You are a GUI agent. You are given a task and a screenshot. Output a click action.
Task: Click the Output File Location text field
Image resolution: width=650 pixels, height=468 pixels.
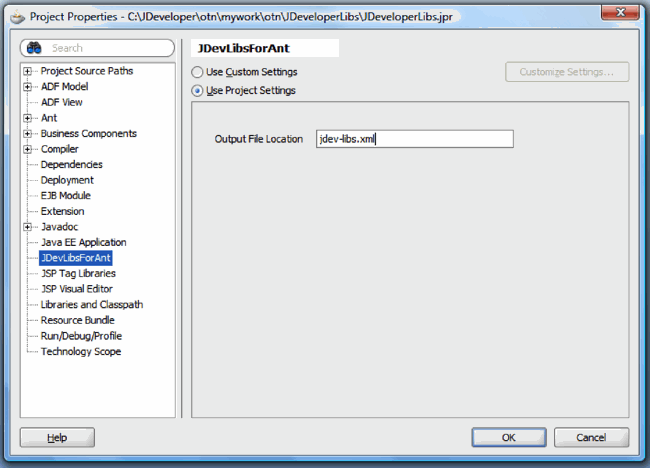[x=415, y=139]
